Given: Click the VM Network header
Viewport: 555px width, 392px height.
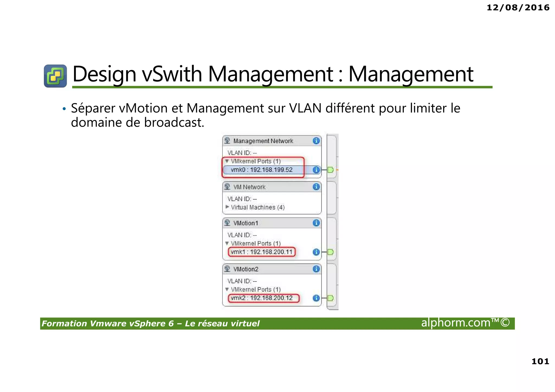Looking at the screenshot, I should point(272,187).
